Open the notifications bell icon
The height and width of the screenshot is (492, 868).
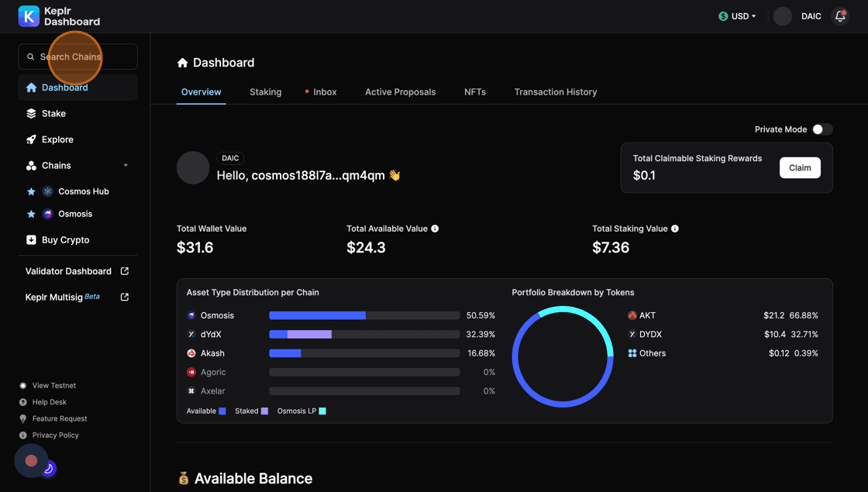[840, 16]
